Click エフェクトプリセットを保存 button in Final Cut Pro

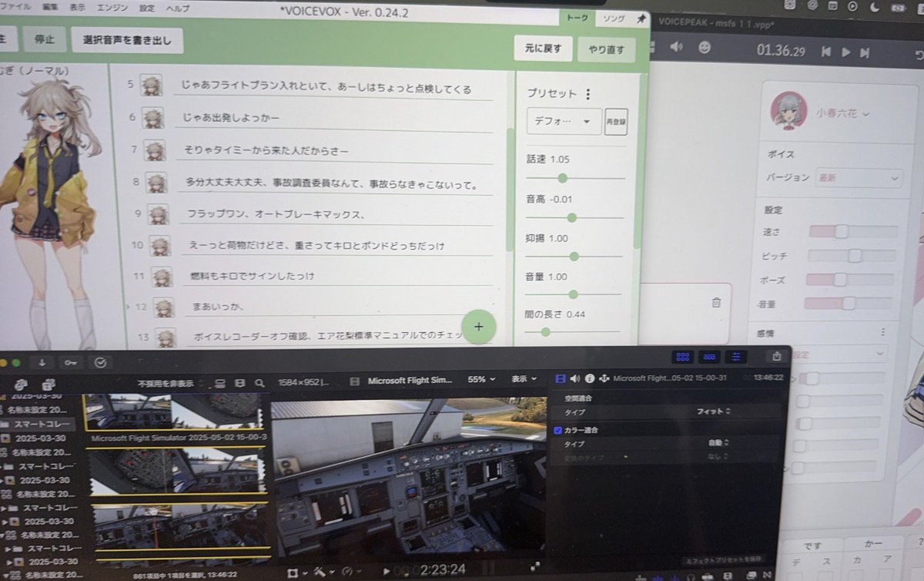(x=722, y=562)
